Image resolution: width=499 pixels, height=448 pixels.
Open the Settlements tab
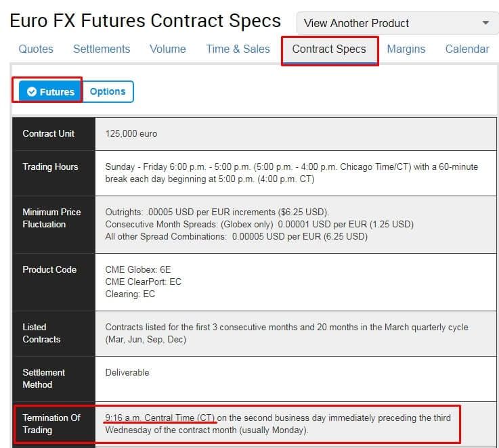[x=102, y=49]
